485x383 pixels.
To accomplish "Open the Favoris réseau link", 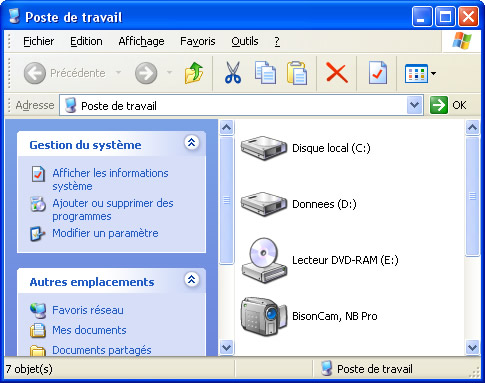I will [x=88, y=310].
